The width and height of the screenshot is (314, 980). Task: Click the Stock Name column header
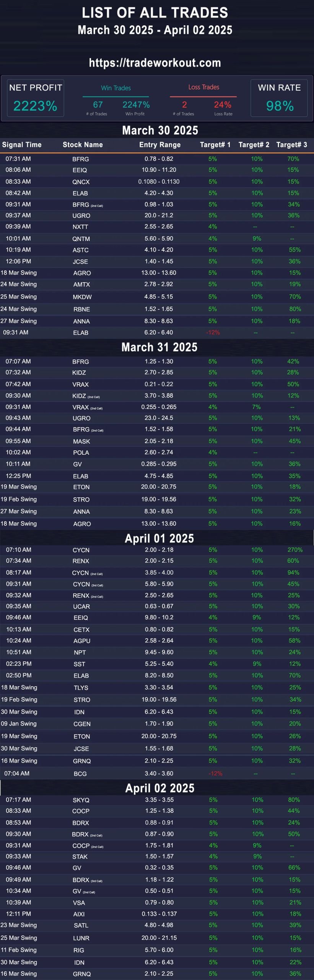[x=83, y=145]
